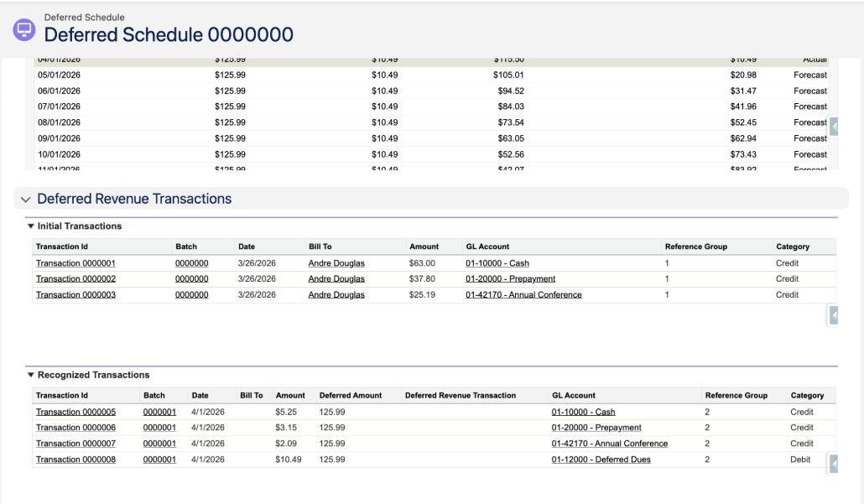The width and height of the screenshot is (864, 504).
Task: Select the 05/01/2026 schedule row date
Action: click(x=59, y=75)
